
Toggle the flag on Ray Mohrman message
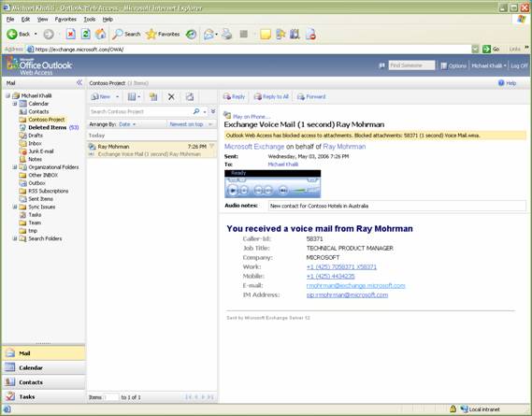(x=211, y=146)
